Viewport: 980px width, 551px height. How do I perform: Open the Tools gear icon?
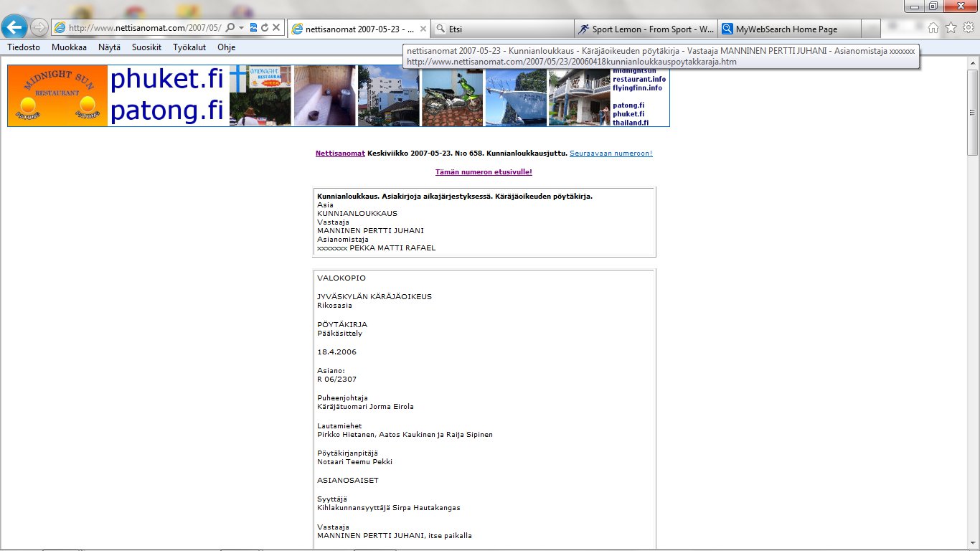pyautogui.click(x=968, y=28)
